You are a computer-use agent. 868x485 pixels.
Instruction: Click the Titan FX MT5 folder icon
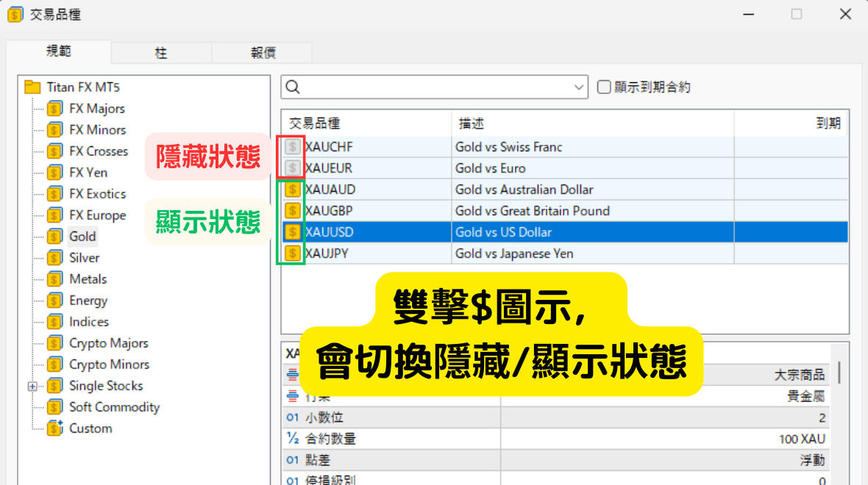pos(32,87)
